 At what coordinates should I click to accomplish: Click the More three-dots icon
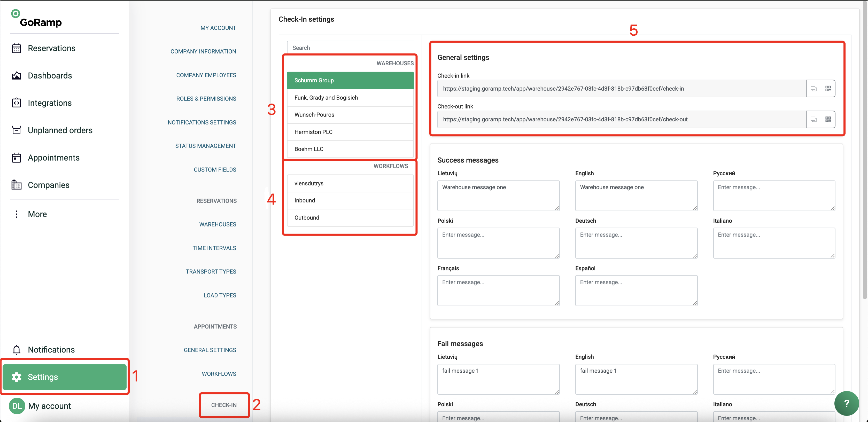pyautogui.click(x=16, y=214)
